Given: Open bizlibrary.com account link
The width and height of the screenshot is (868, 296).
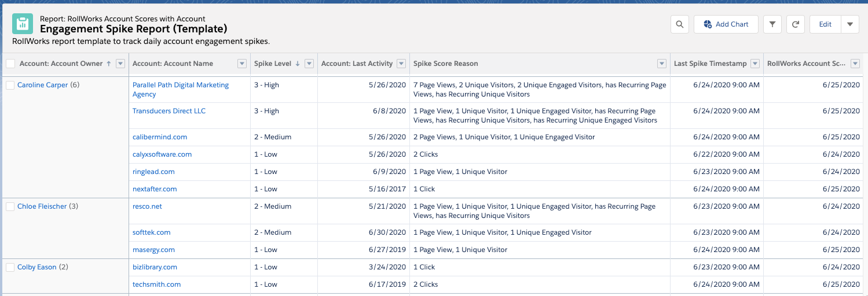Looking at the screenshot, I should coord(155,267).
